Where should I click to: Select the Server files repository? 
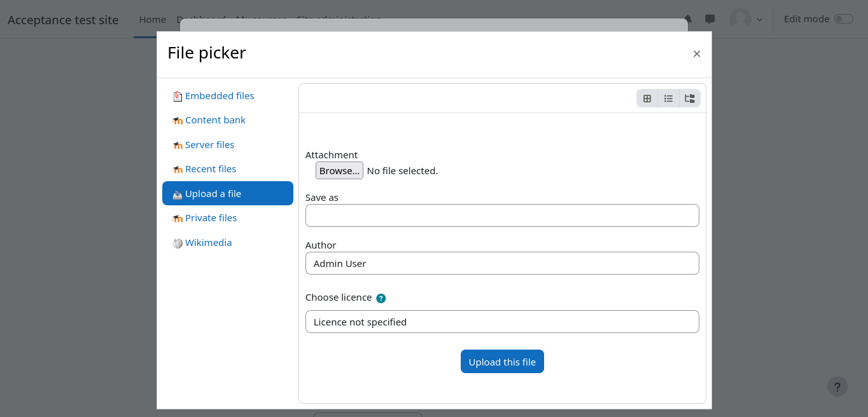coord(209,145)
